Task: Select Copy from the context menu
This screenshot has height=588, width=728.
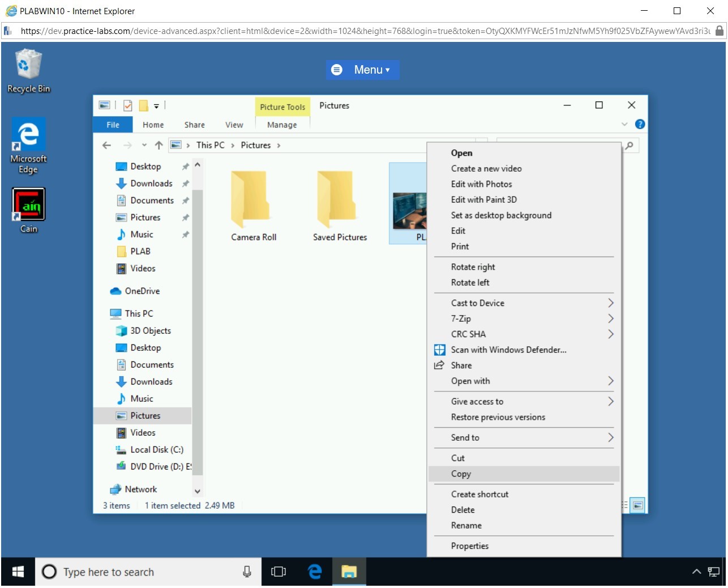Action: [461, 474]
